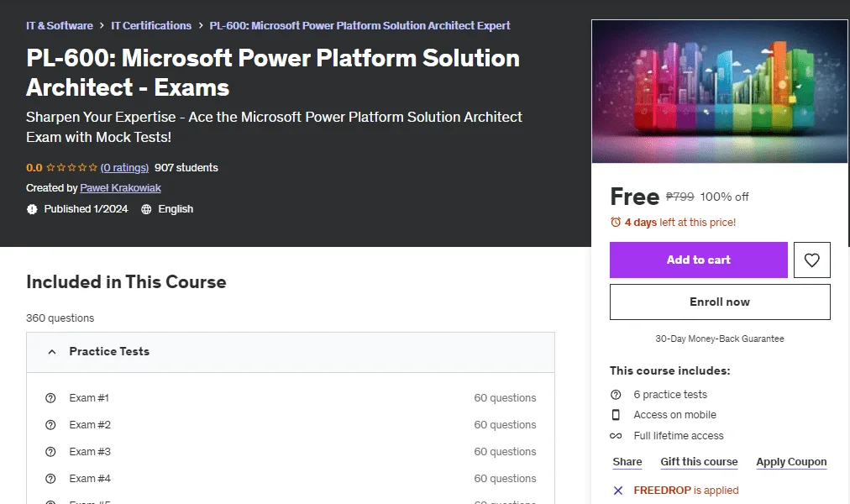Open the PL-600 Solution Architect Expert breadcrumb
The image size is (850, 504).
360,25
